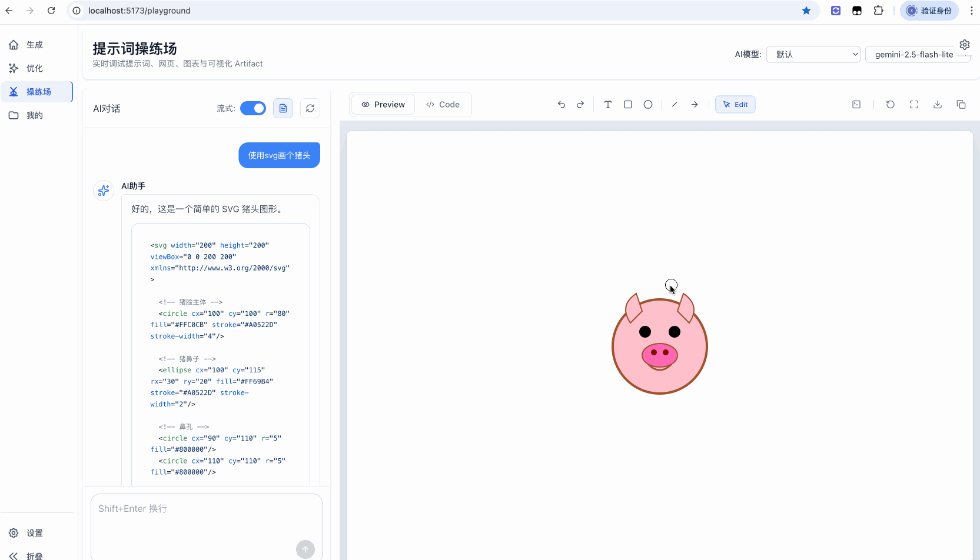Click the 验证身份 profile button
The height and width of the screenshot is (560, 980).
[x=929, y=11]
